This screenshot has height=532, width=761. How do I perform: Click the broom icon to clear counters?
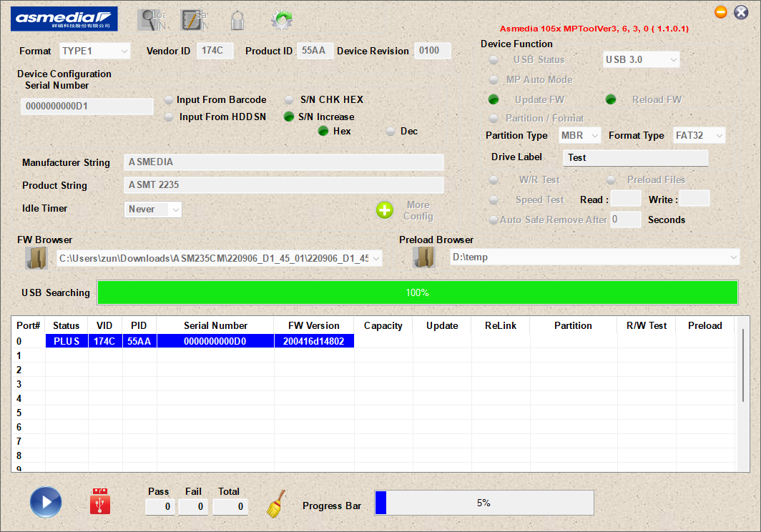pos(275,504)
